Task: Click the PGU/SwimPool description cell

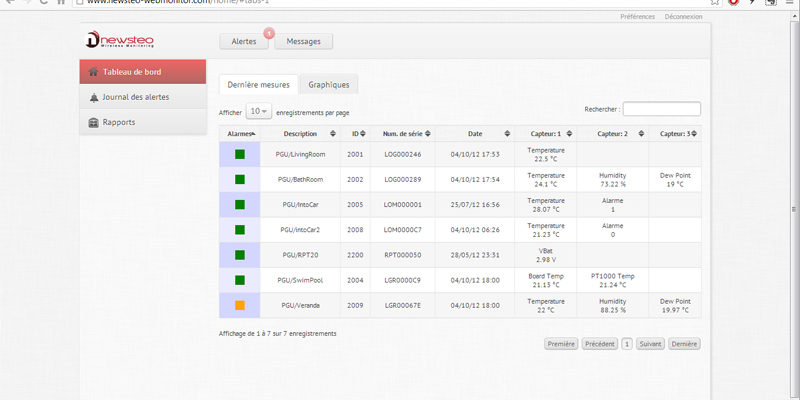Action: click(301, 280)
